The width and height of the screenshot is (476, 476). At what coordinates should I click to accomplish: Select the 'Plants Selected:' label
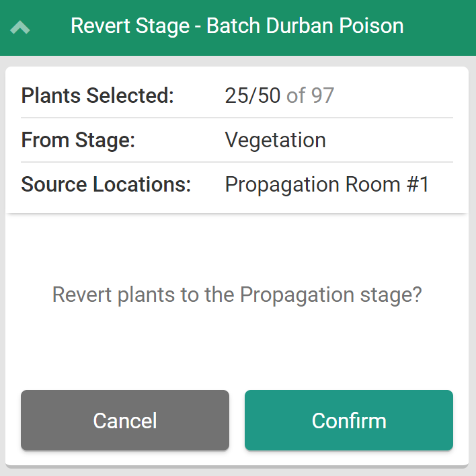pyautogui.click(x=97, y=95)
